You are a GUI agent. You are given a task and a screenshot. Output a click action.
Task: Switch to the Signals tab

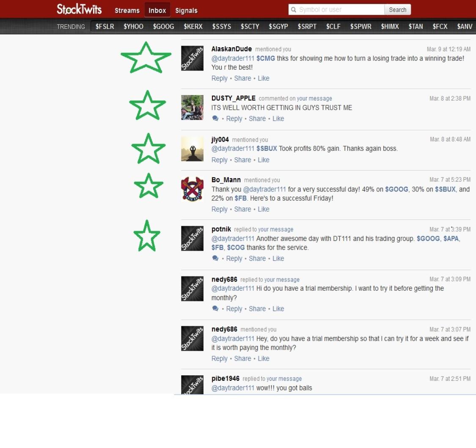[186, 11]
